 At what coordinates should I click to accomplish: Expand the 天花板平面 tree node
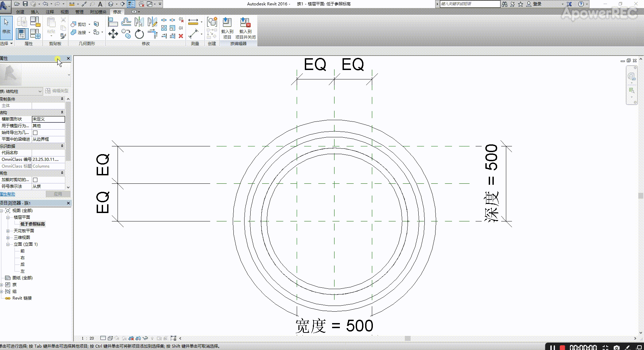tap(8, 231)
